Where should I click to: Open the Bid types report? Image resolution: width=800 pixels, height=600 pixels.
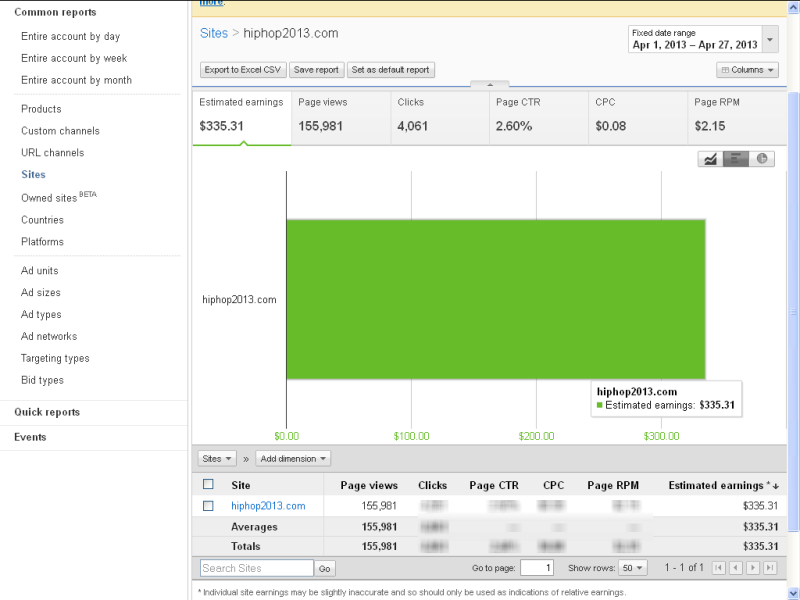42,380
